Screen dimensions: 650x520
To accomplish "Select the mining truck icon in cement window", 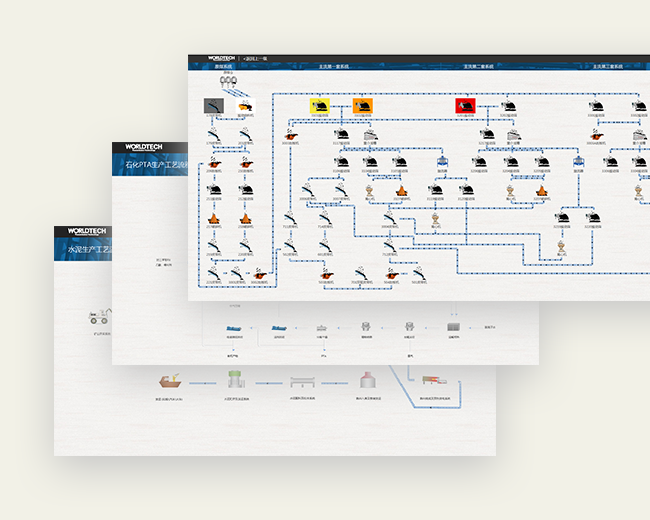I will click(x=98, y=316).
